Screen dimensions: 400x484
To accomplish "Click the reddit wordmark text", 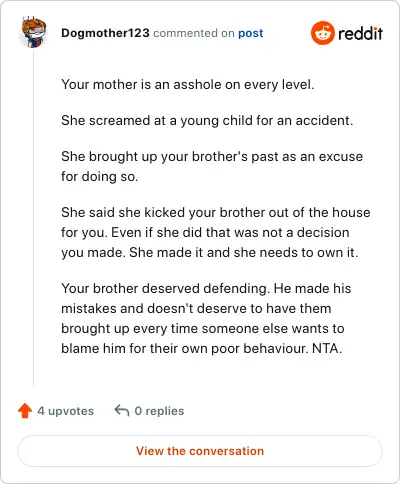I will [360, 33].
